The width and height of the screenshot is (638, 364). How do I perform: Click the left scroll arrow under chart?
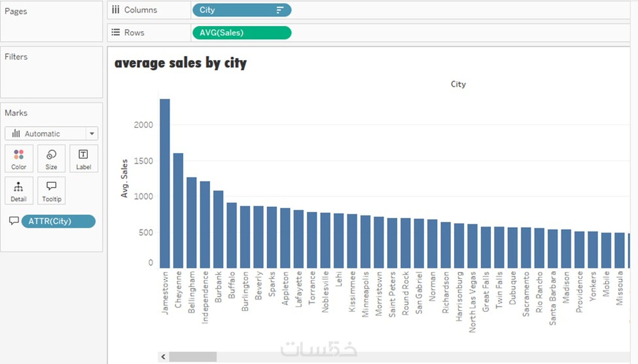[x=163, y=357]
